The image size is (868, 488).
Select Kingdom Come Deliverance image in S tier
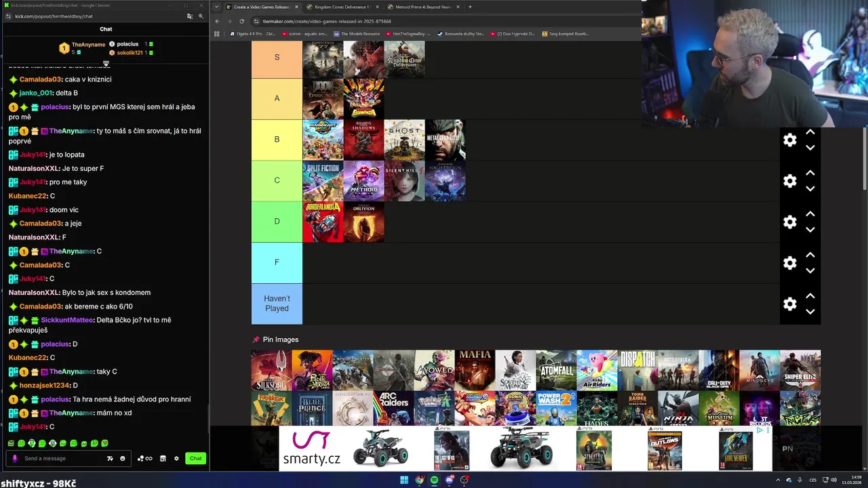[404, 59]
